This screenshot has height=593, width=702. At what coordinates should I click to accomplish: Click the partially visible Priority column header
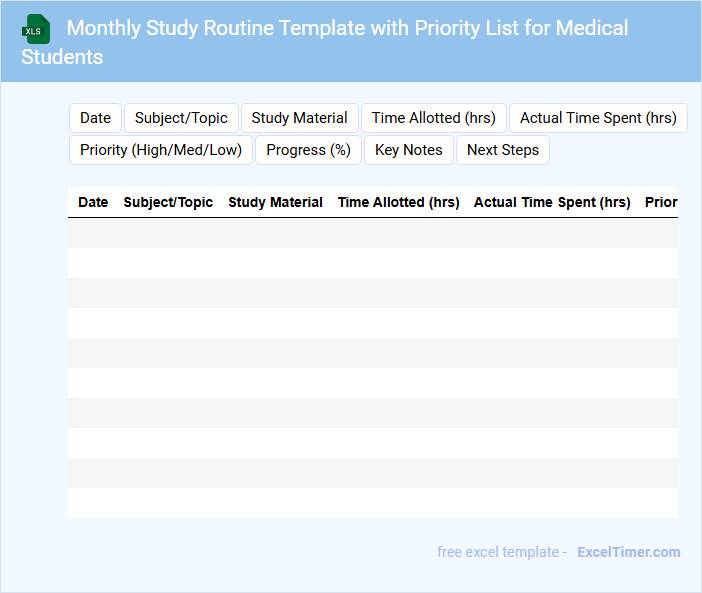click(x=661, y=202)
